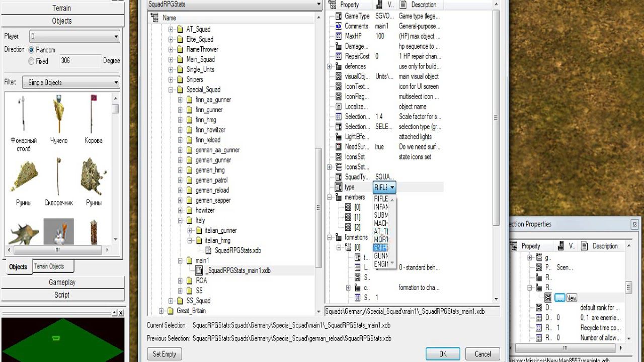Switch to the upper Objects panel tab
Viewport: 644px width, 362px height.
(x=62, y=21)
